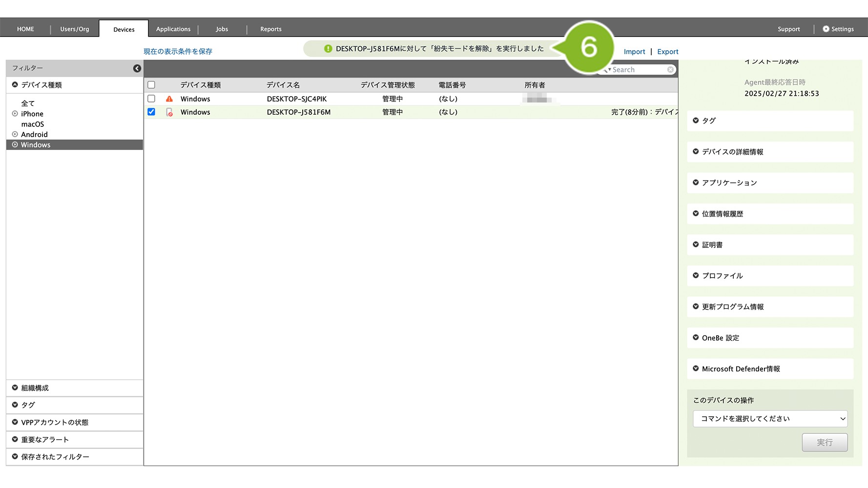The image size is (868, 488).
Task: Click the device name DESKTOP-SJC4PIK
Action: click(x=297, y=99)
